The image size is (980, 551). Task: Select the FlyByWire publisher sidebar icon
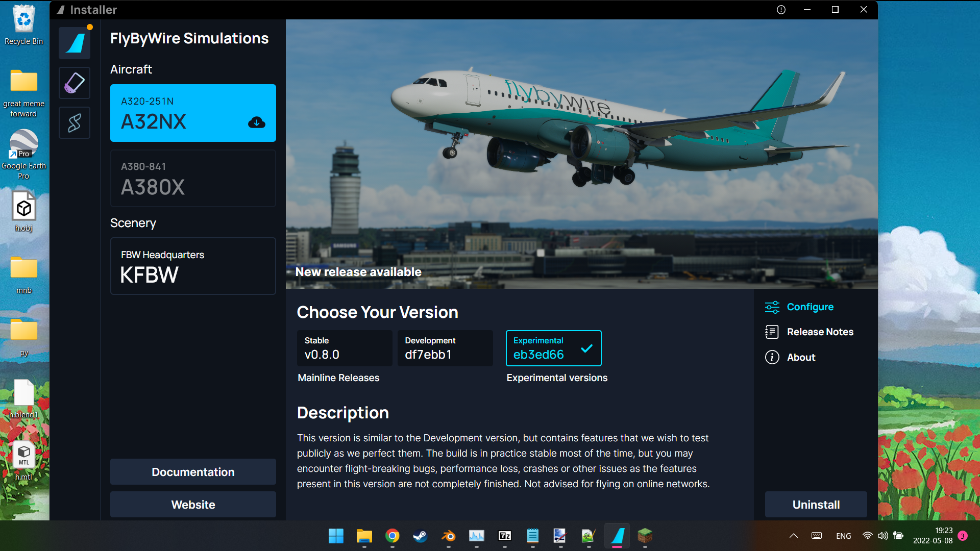(75, 43)
